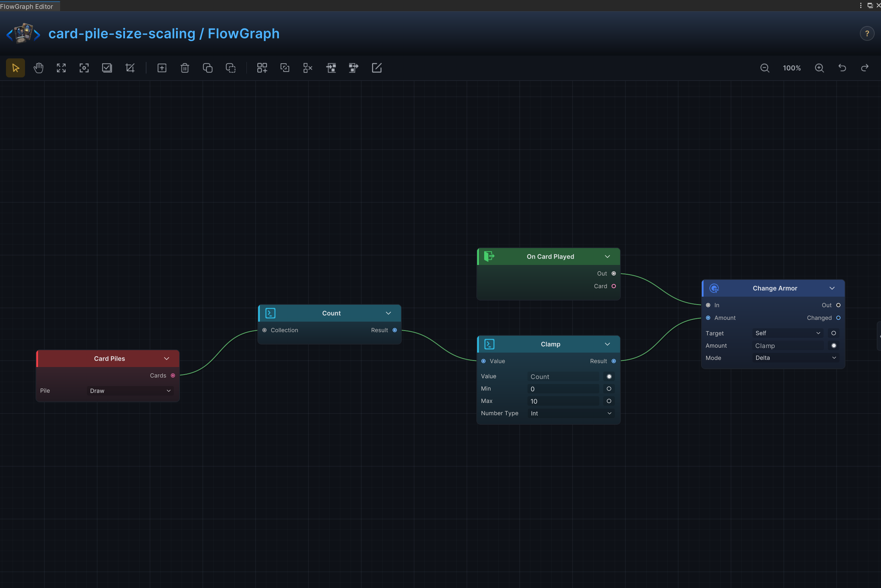
Task: Click the 100% zoom level indicator
Action: click(x=792, y=68)
